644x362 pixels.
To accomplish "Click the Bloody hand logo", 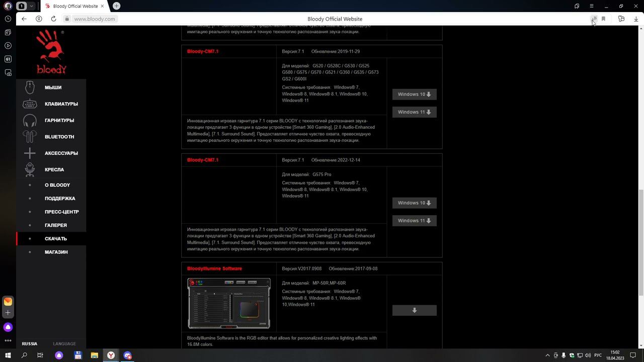I will click(x=51, y=52).
